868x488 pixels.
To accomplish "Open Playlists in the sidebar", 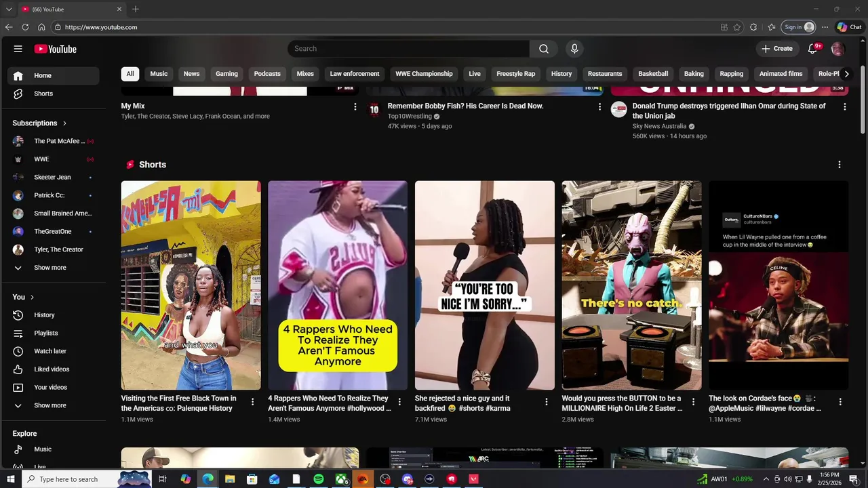I will point(54,333).
